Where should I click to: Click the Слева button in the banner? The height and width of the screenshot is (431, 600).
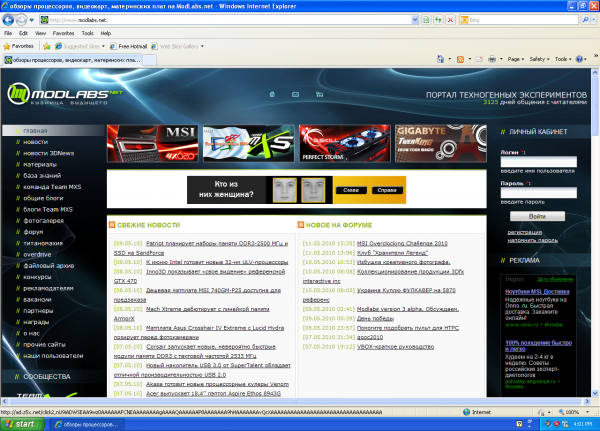click(351, 190)
